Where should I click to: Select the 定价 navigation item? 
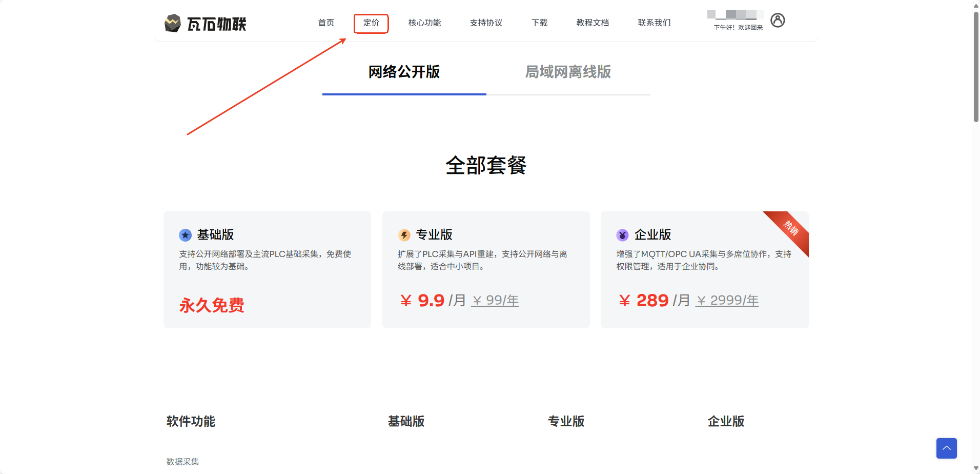(x=371, y=23)
